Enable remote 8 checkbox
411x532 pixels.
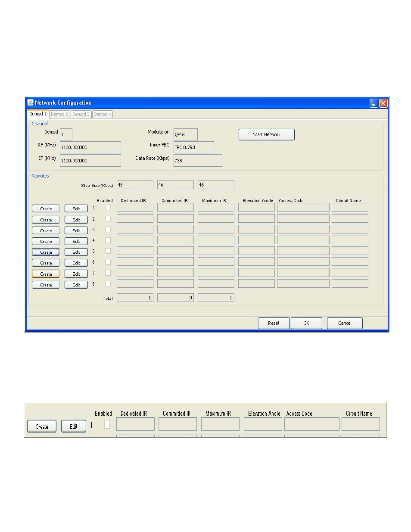pyautogui.click(x=108, y=284)
